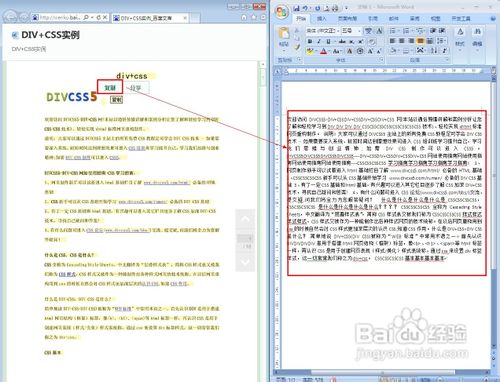Open the font name combo box
500x382 pixels.
(322, 31)
